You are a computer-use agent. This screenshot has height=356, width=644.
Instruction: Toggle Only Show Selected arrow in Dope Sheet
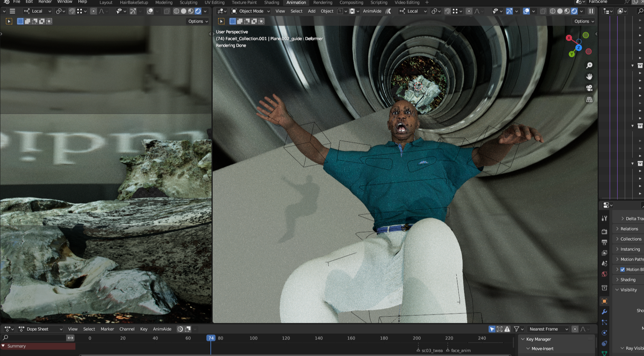492,329
